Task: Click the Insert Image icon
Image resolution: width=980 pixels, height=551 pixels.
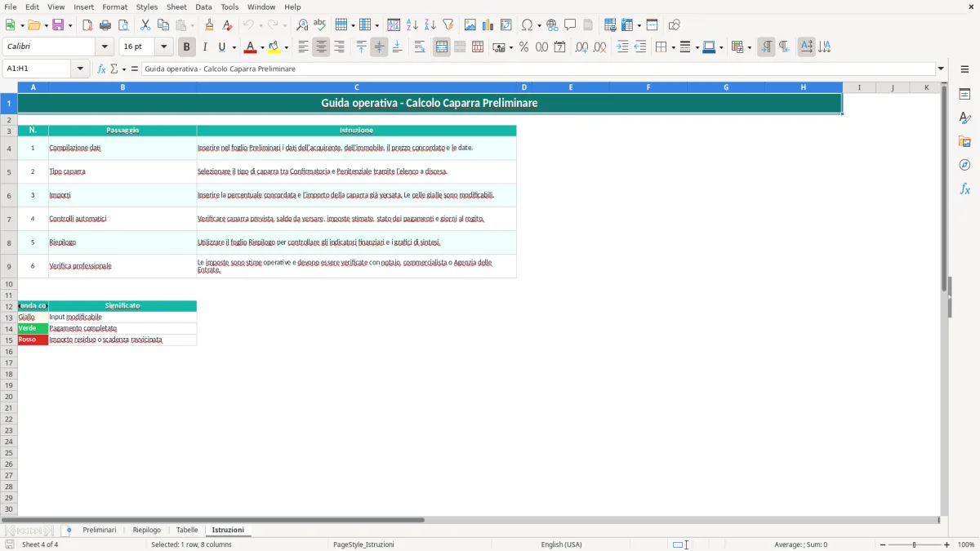Action: point(470,25)
